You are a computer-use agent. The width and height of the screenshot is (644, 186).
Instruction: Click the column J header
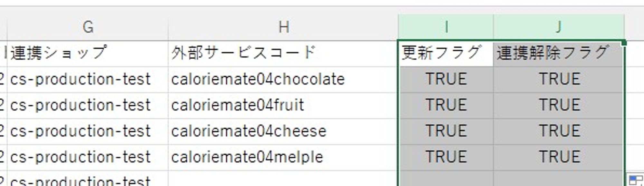pyautogui.click(x=559, y=27)
